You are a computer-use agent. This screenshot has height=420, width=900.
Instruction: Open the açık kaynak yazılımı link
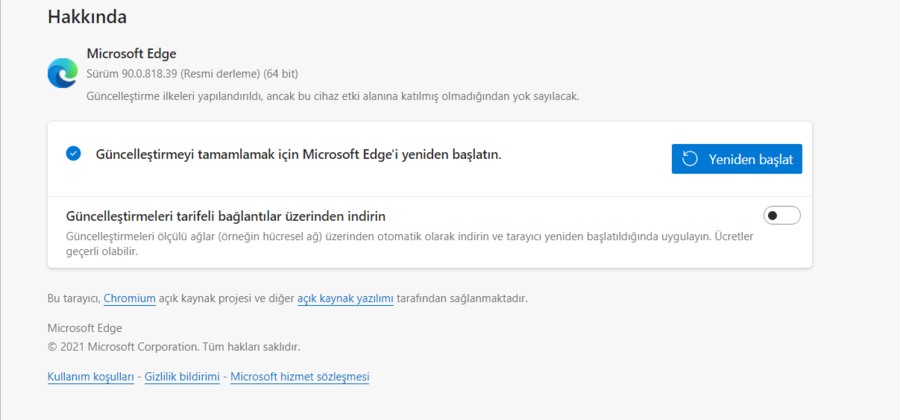(346, 298)
